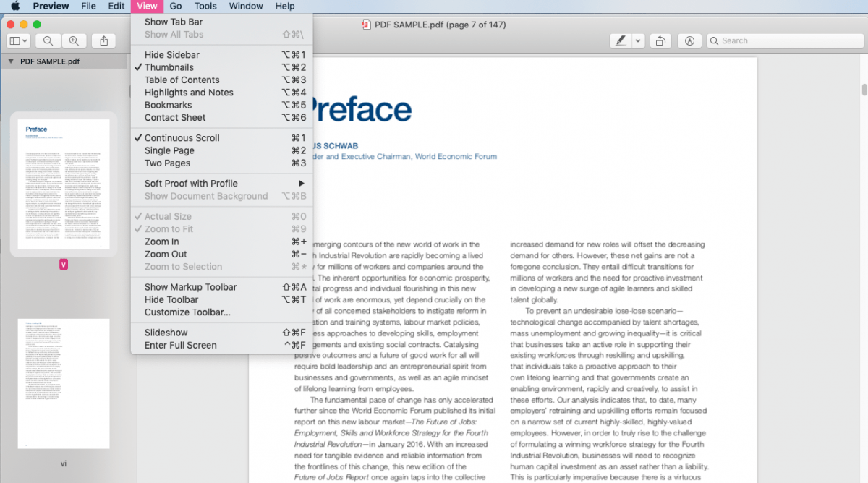Open the Apple menu
Image resolution: width=868 pixels, height=483 pixels.
click(x=15, y=6)
